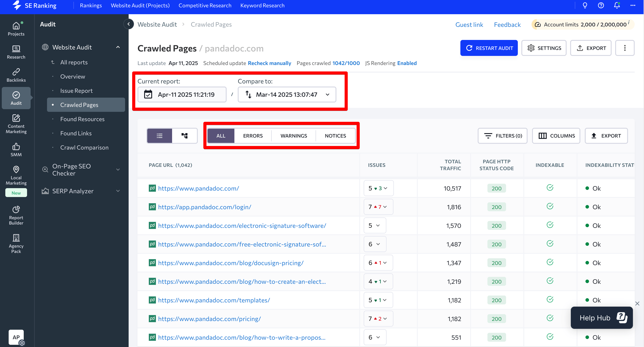Collapse the Audit side panel arrow
644x347 pixels.
pyautogui.click(x=128, y=24)
